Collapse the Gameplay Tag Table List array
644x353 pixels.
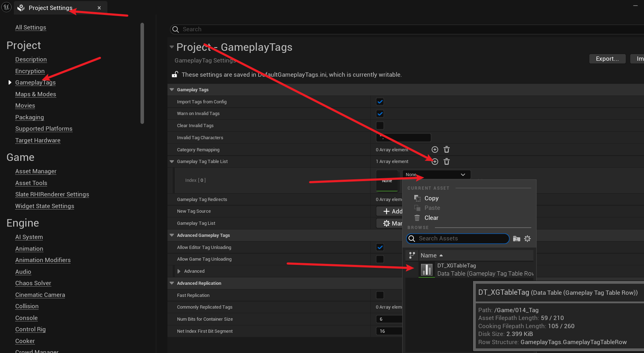pos(172,162)
